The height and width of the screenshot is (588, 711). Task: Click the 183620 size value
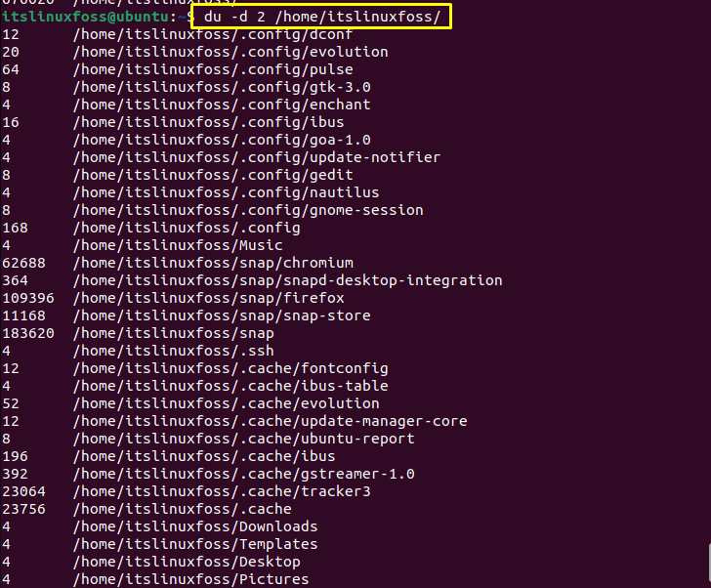(x=28, y=334)
